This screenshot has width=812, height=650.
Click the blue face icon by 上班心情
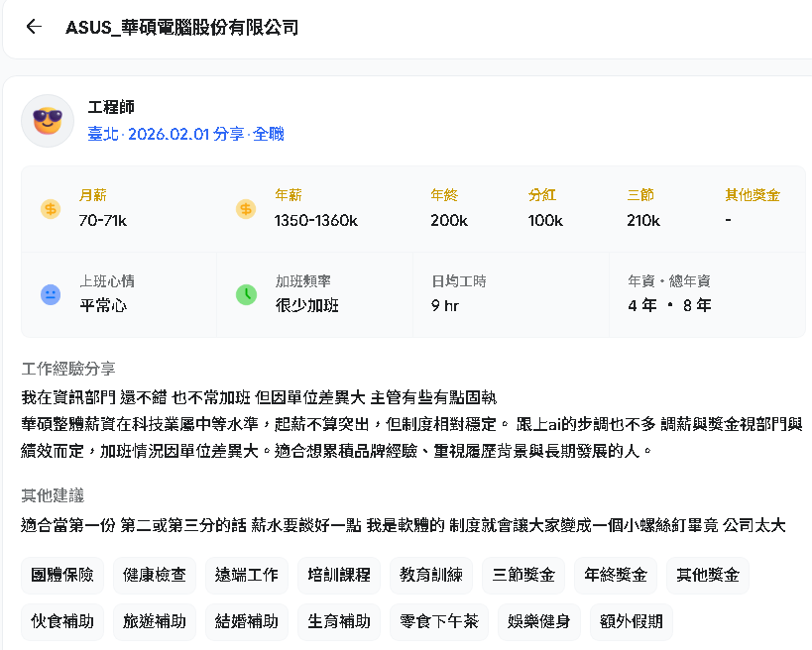(x=51, y=295)
